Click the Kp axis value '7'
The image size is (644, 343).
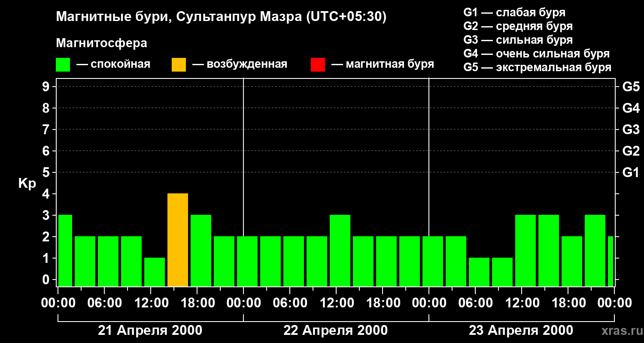47,129
